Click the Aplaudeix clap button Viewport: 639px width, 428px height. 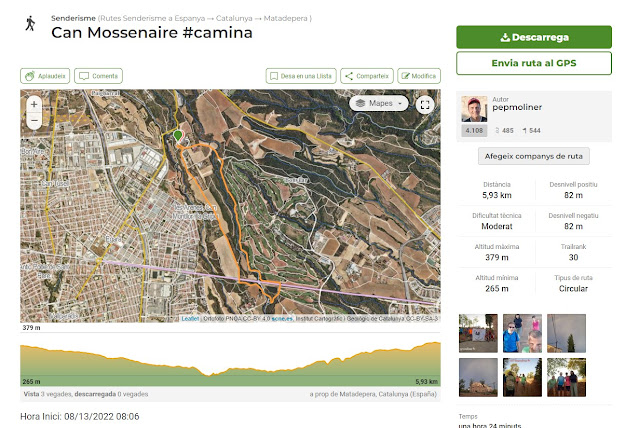(45, 76)
